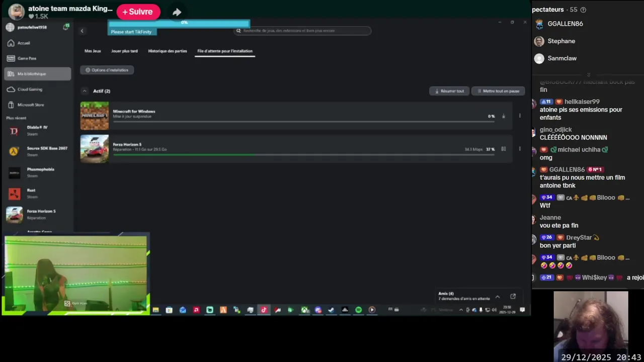Click the Minecraft update progress bar
The width and height of the screenshot is (644, 362).
point(304,122)
